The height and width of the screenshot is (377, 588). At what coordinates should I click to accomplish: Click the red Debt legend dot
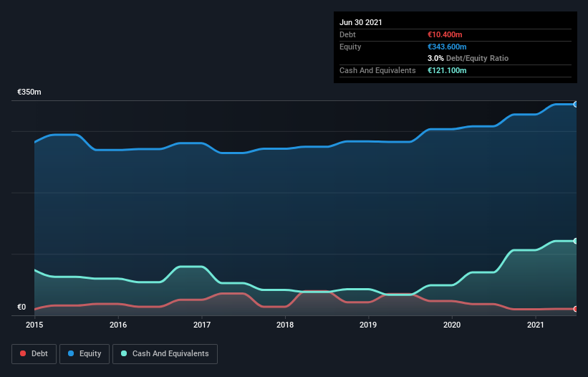click(23, 353)
